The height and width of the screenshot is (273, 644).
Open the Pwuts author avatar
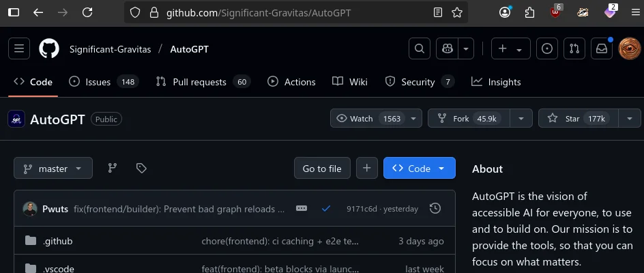(x=30, y=209)
